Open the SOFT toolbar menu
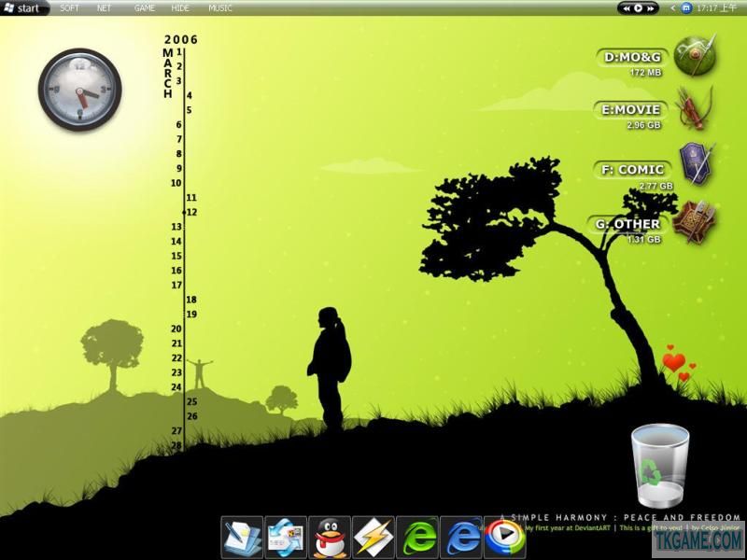 pyautogui.click(x=69, y=8)
